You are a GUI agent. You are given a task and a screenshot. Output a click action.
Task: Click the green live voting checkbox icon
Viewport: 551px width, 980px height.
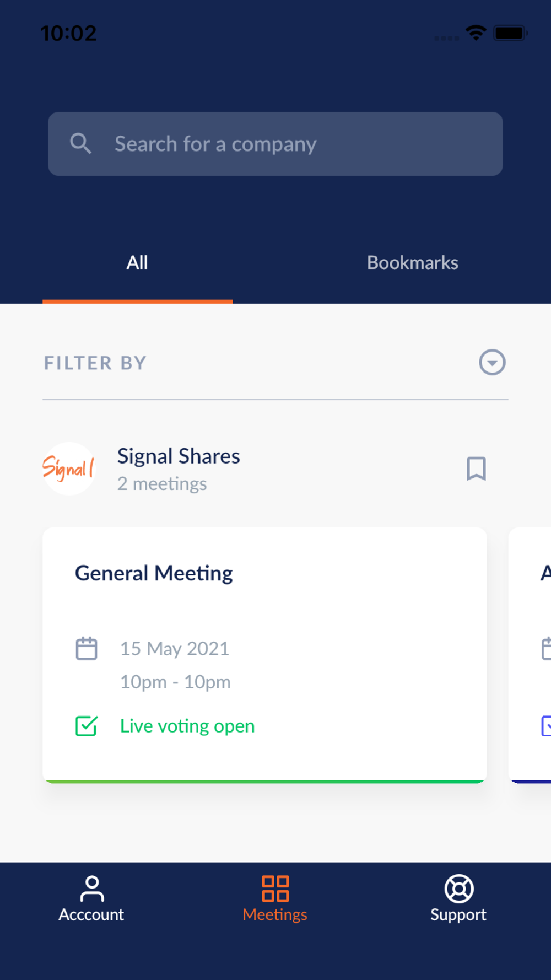tap(87, 726)
